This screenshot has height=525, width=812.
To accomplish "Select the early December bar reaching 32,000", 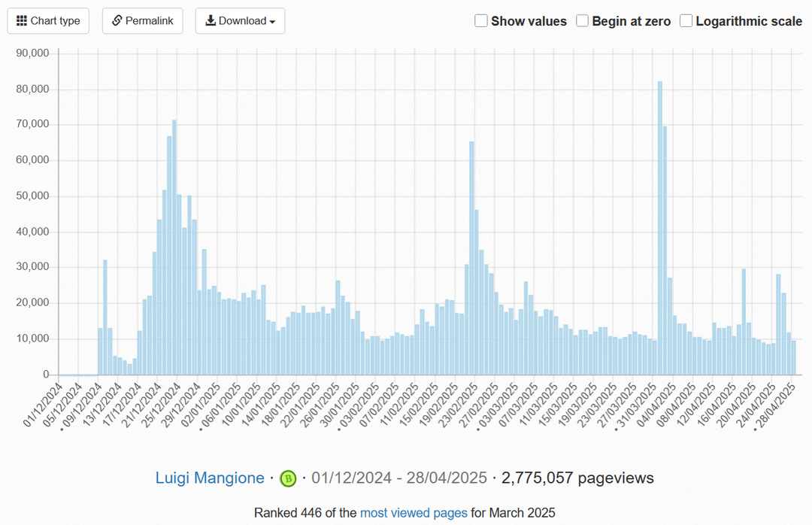I will [105, 316].
